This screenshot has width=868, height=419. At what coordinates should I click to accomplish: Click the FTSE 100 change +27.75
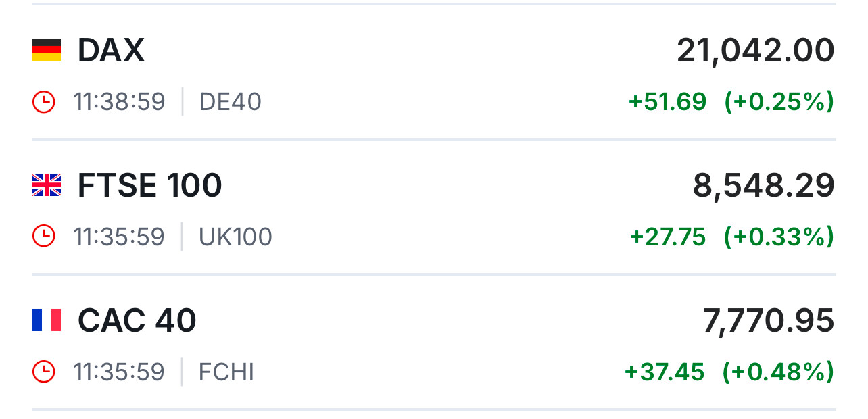pyautogui.click(x=668, y=237)
